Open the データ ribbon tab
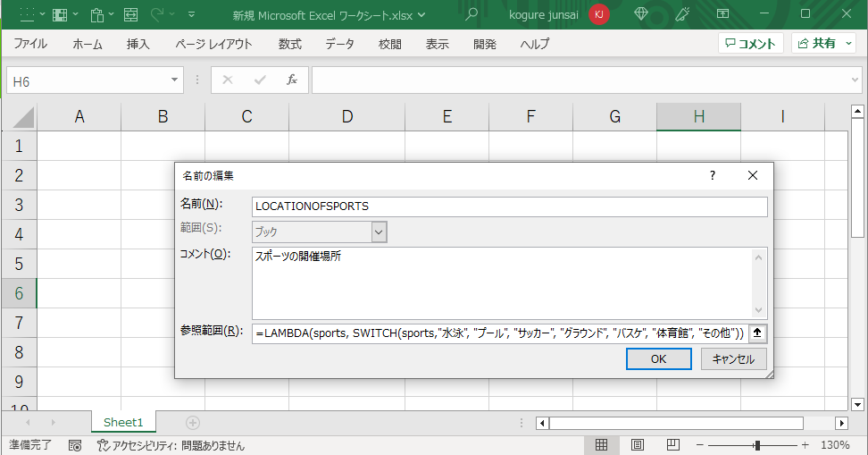 point(339,44)
